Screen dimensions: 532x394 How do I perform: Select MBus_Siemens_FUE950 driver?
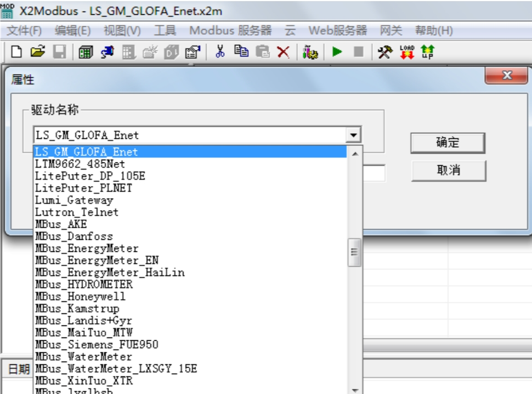click(x=190, y=345)
